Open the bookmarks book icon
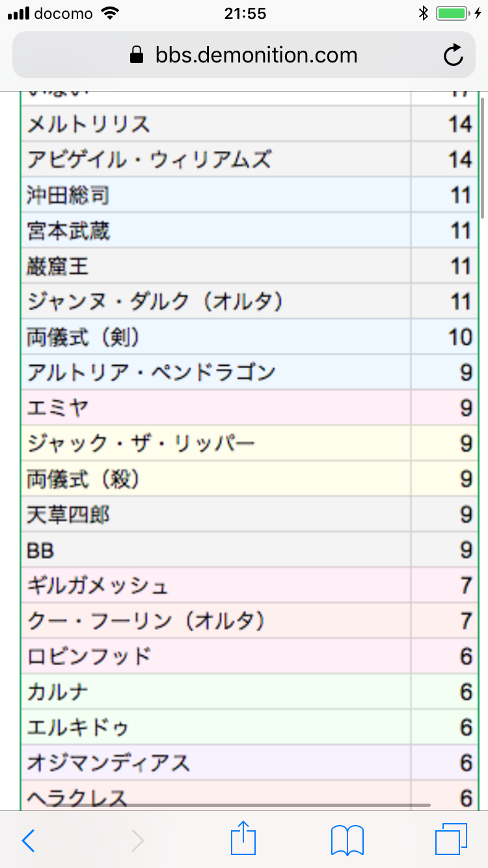This screenshot has width=488, height=868. pos(347,841)
